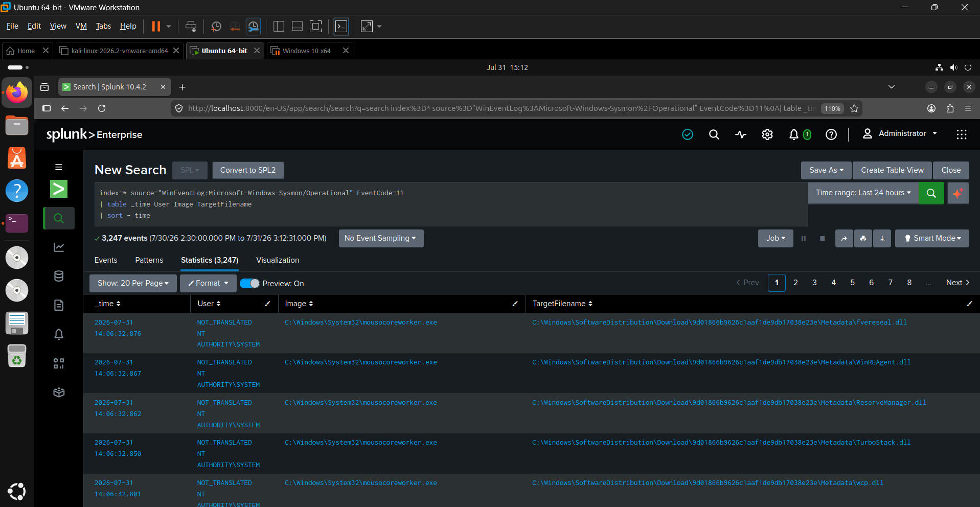
Task: Click the magnifier icon in Splunk header
Action: [x=714, y=134]
